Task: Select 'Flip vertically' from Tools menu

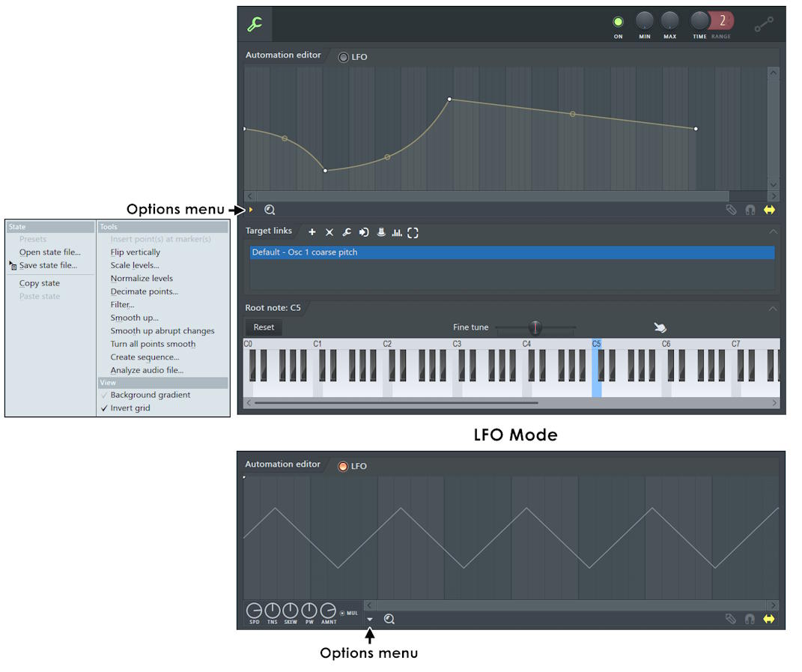Action: pos(136,252)
